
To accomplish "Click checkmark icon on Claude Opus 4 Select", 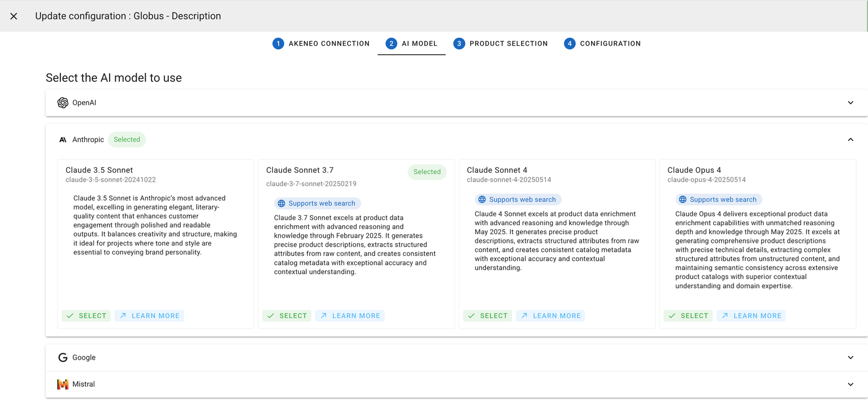I will (x=672, y=316).
